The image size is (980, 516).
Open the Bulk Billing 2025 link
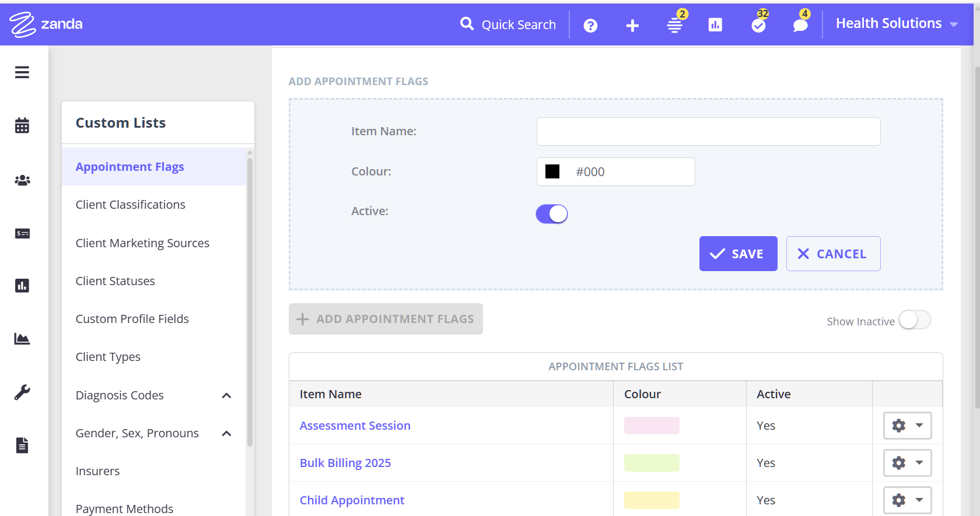[x=345, y=463]
